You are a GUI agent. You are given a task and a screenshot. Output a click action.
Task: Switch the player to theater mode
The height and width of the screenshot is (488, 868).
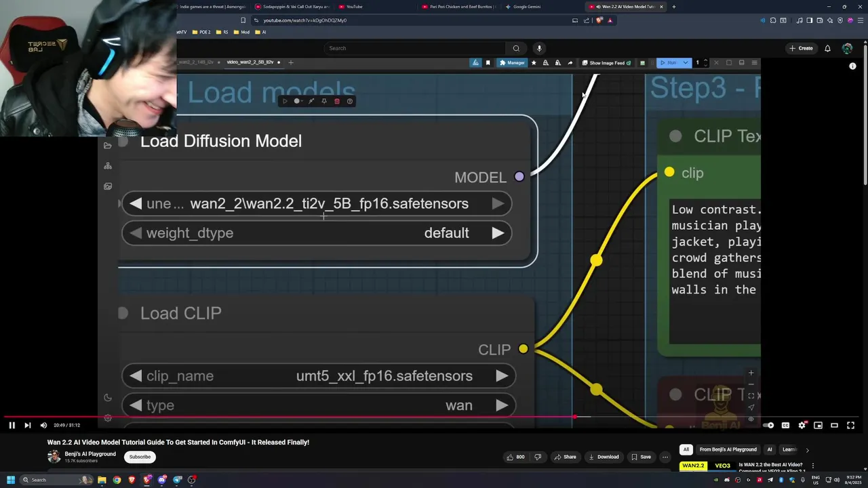(x=834, y=425)
